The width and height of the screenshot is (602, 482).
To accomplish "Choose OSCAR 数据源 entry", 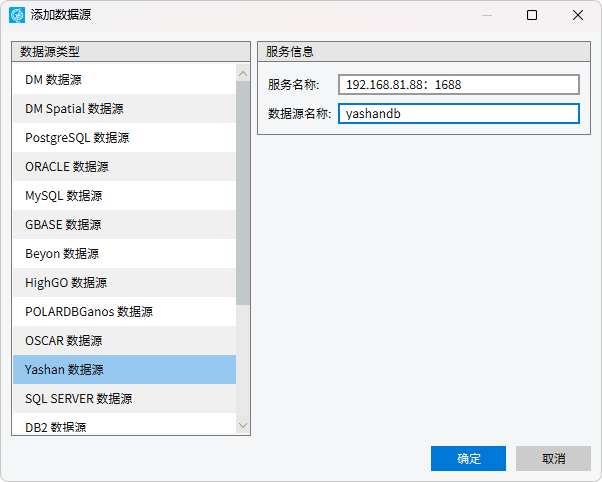I will tap(124, 341).
